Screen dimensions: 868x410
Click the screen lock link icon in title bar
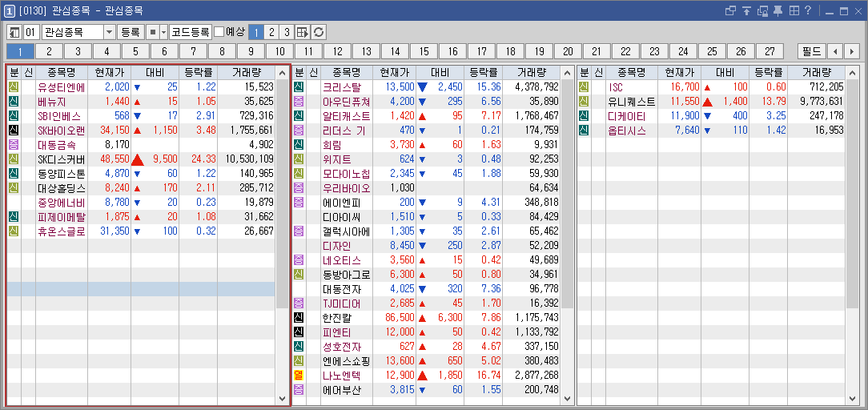[x=762, y=10]
